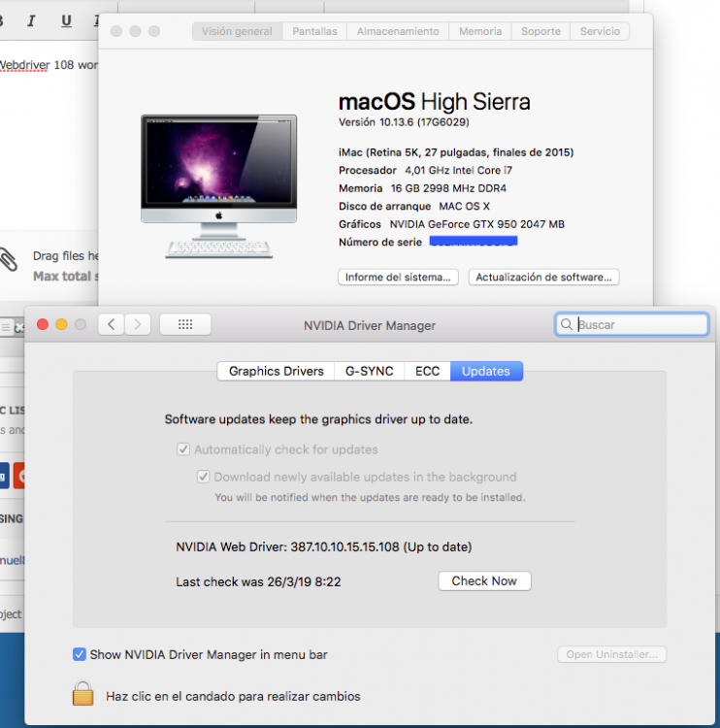The image size is (720, 728).
Task: Click the iMac Retina 5K model line
Action: point(456,152)
